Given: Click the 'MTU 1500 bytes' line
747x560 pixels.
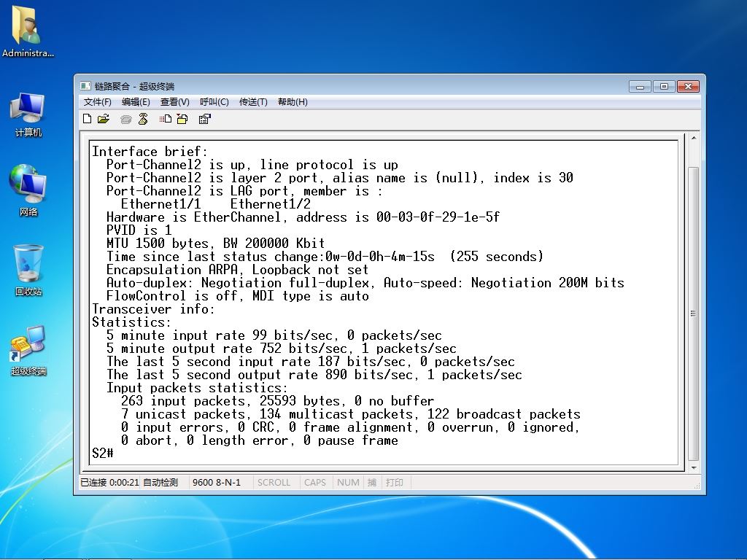Looking at the screenshot, I should pos(216,244).
